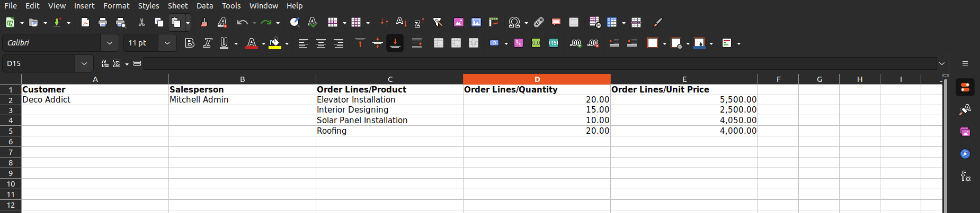Run the spelling check
Screen dimensions: 980x213
click(x=313, y=22)
